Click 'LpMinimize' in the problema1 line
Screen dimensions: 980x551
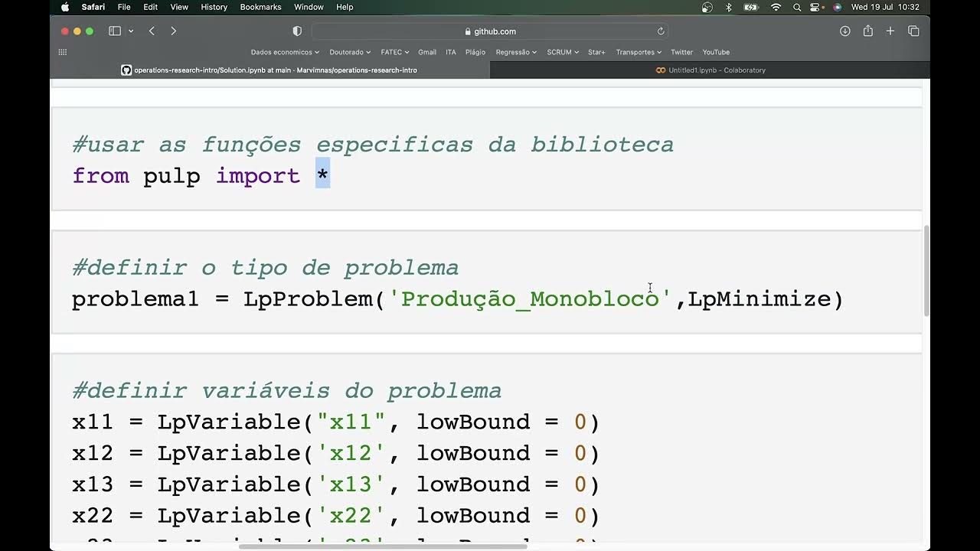click(759, 299)
